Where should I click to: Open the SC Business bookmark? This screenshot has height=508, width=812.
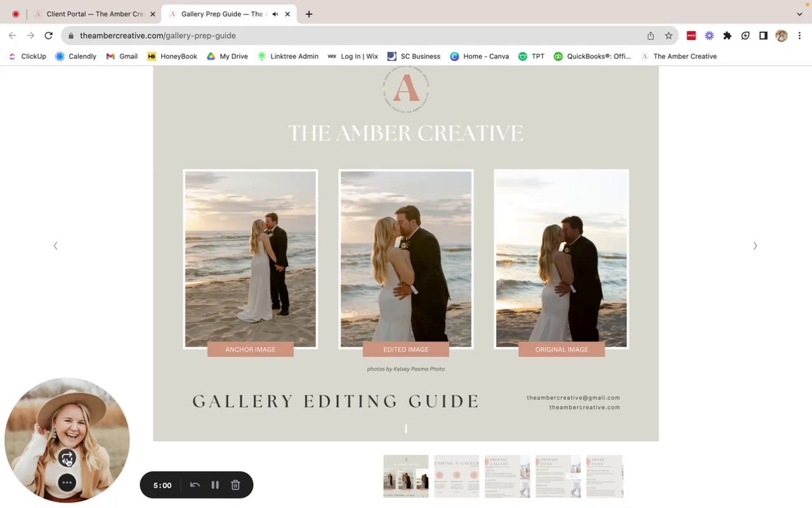tap(414, 57)
